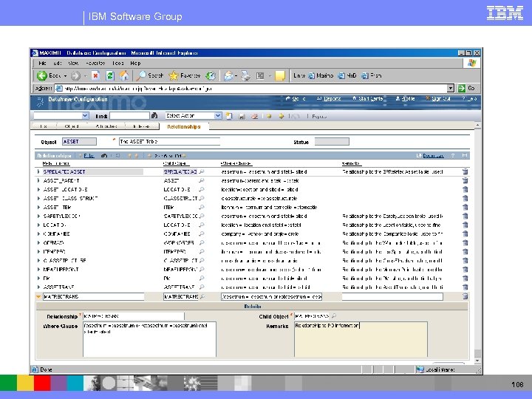Expand the SAFETYLEXICON row details
532x399 pixels.
38,216
